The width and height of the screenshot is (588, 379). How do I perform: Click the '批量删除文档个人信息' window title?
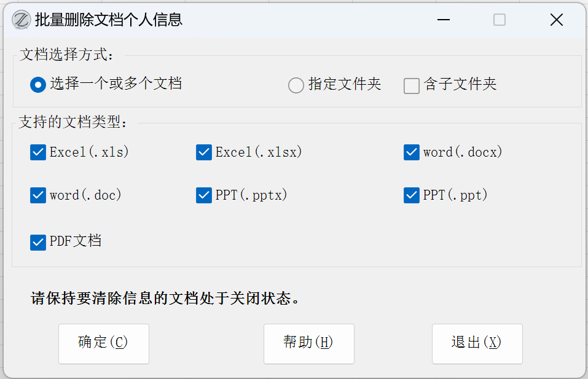[109, 20]
